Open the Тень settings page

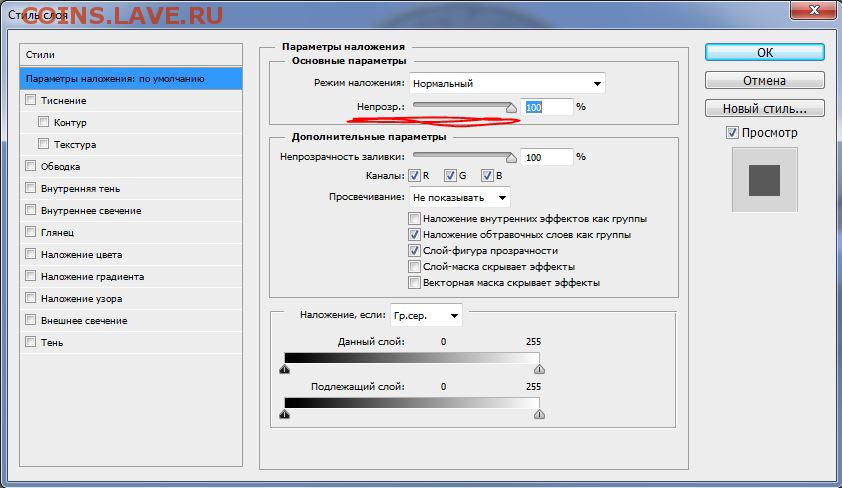coord(52,343)
